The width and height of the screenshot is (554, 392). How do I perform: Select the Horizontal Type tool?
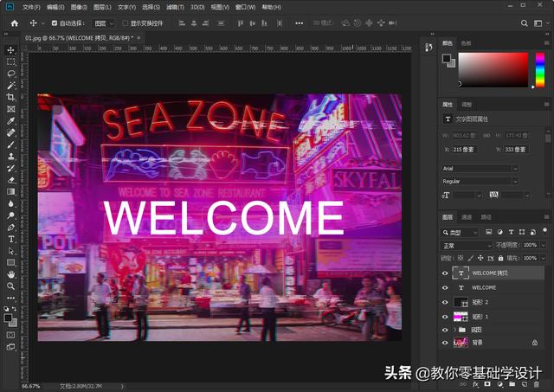(x=11, y=239)
